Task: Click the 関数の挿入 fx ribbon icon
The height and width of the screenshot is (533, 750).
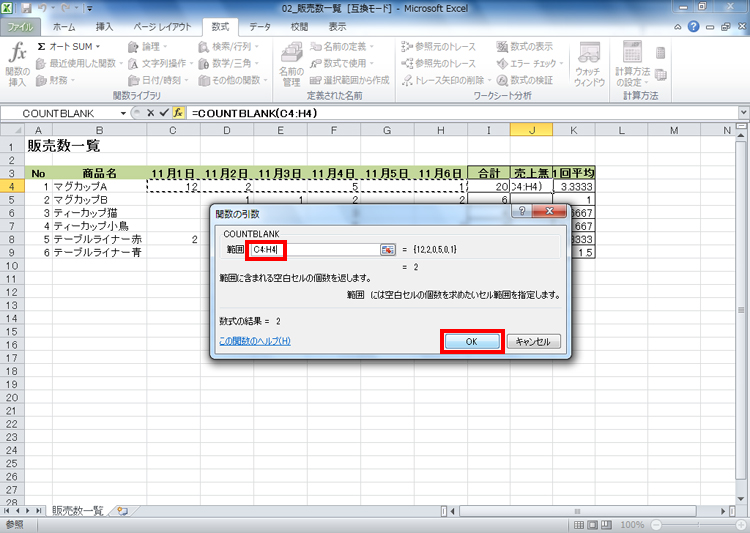Action: click(x=17, y=64)
